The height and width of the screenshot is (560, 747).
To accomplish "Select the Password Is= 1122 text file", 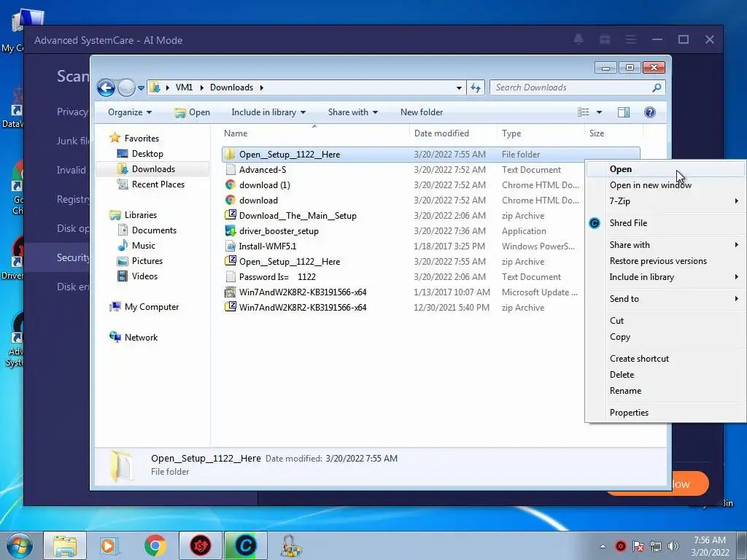I will point(277,277).
